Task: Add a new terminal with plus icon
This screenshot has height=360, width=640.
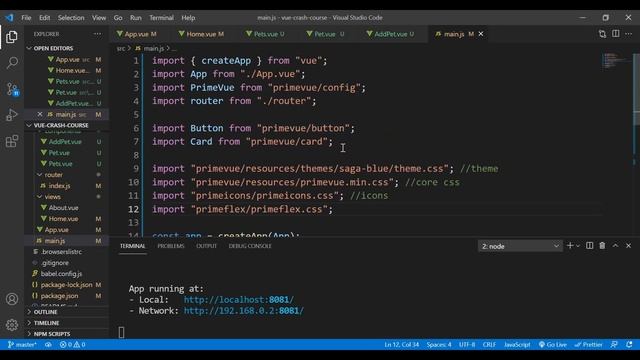Action: (x=570, y=246)
